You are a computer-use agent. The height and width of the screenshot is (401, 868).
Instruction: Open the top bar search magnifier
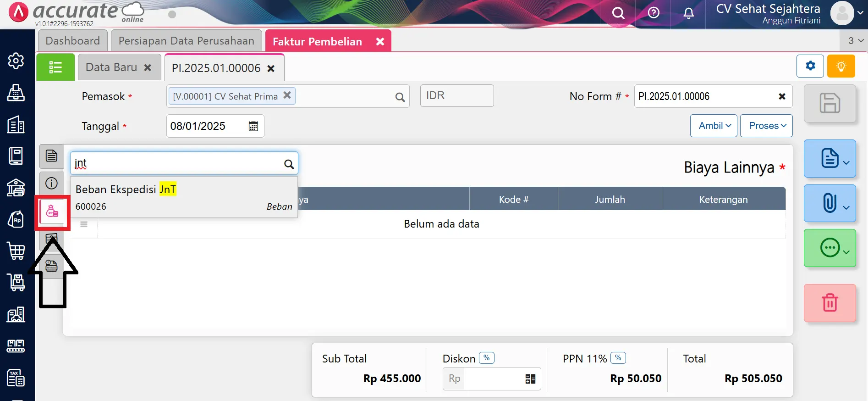pos(618,13)
